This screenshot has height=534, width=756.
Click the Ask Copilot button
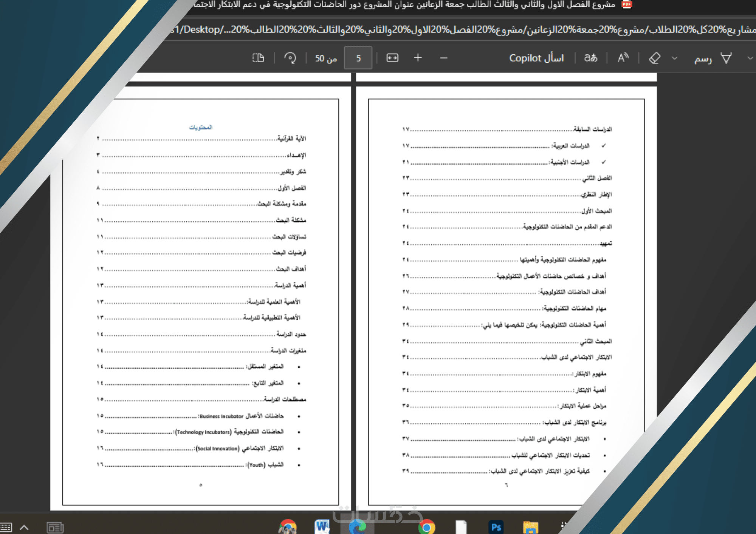536,58
